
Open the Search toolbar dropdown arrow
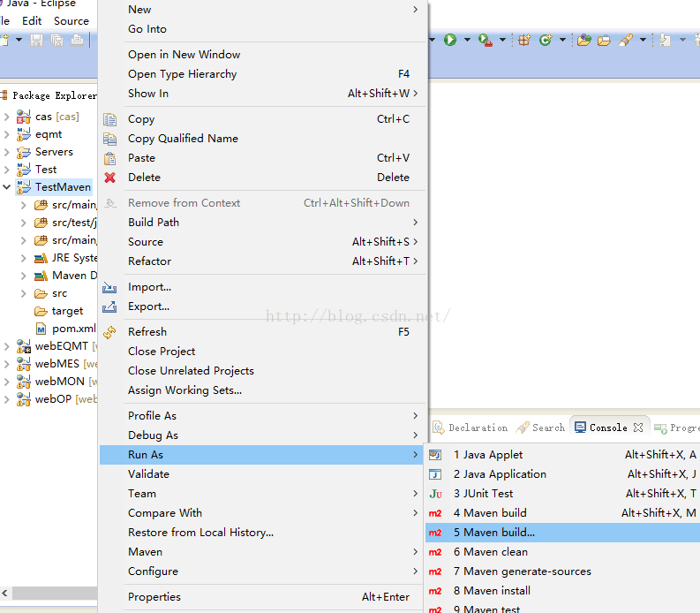[x=643, y=40]
